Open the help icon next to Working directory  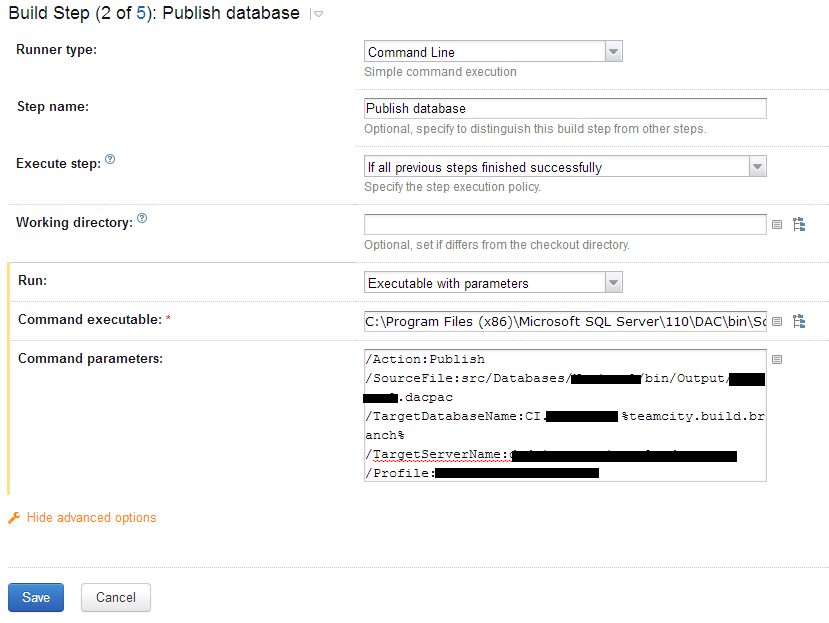pos(142,219)
